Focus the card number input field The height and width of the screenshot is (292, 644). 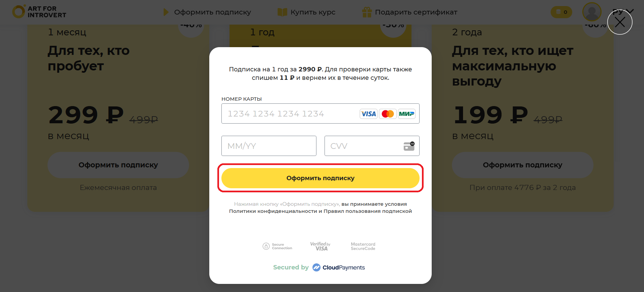(320, 113)
